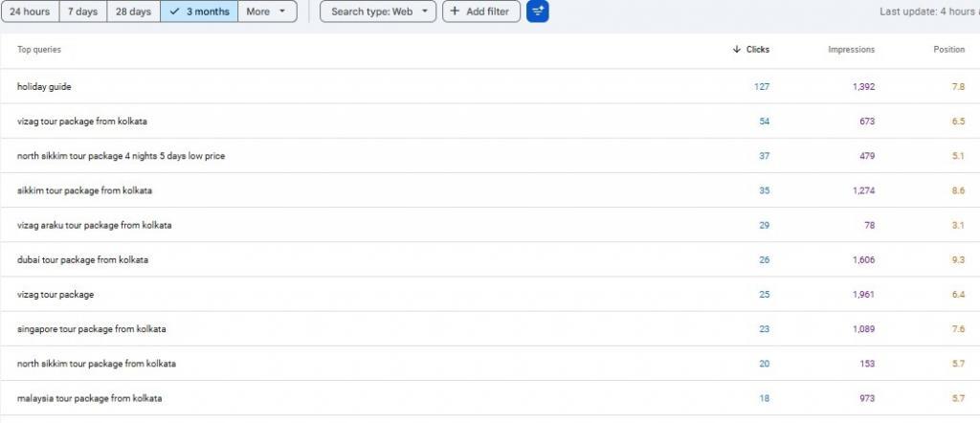Select the checked 3 months range
This screenshot has width=980, height=423.
[x=199, y=11]
